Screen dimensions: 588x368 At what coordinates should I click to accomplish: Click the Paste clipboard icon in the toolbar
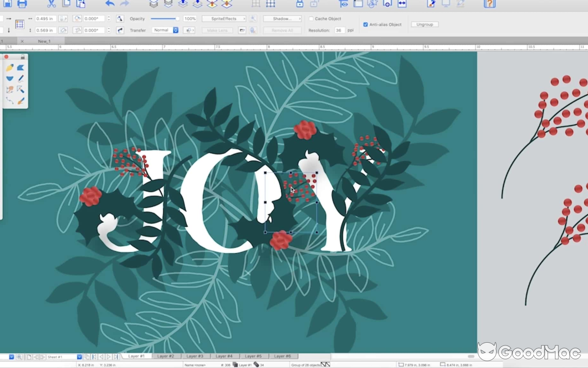pos(81,4)
